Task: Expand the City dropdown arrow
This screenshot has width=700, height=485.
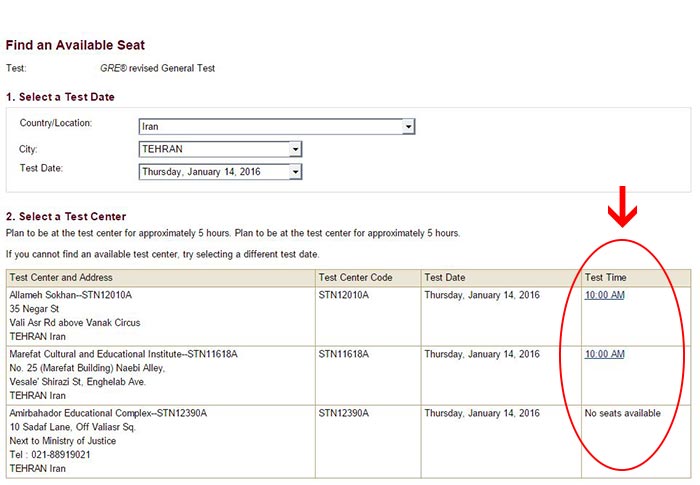Action: point(295,149)
